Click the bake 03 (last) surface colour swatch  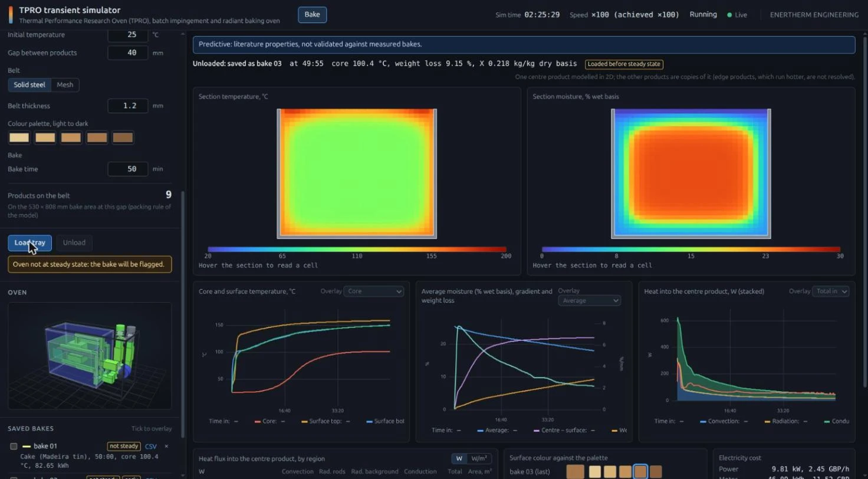point(576,472)
